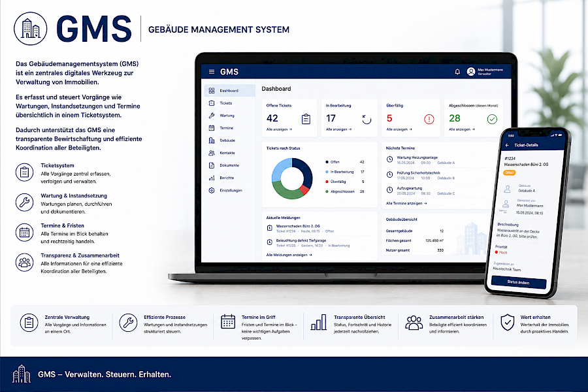The width and height of the screenshot is (588, 392).
Task: Click Alle anzeigen under In Bearbeitung
Action: [x=338, y=129]
